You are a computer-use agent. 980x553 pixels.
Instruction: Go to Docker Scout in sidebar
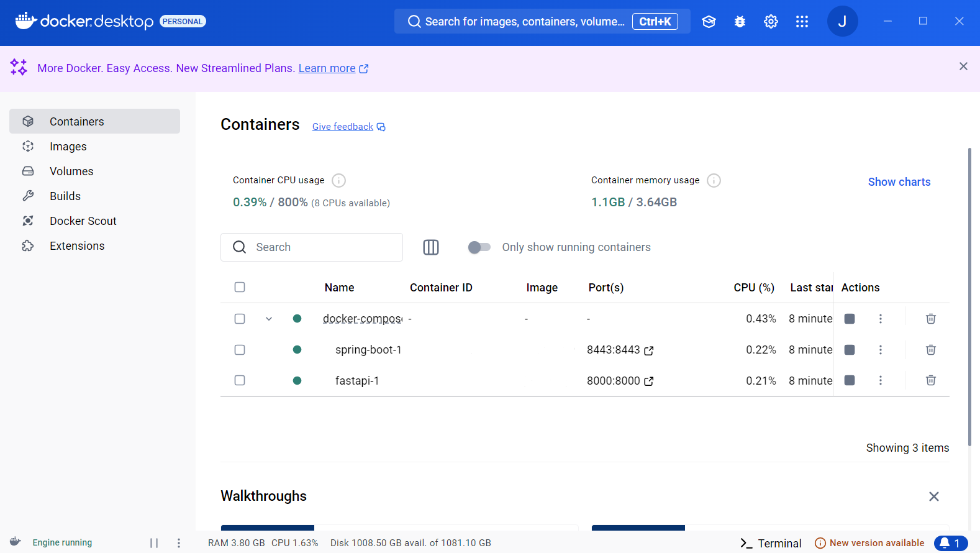[x=94, y=221]
